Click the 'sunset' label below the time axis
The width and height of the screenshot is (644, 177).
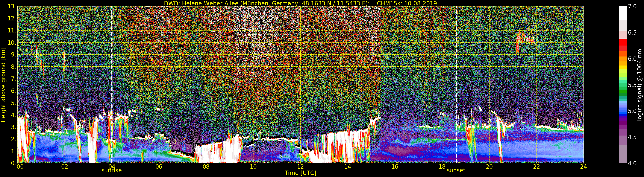[456, 171]
